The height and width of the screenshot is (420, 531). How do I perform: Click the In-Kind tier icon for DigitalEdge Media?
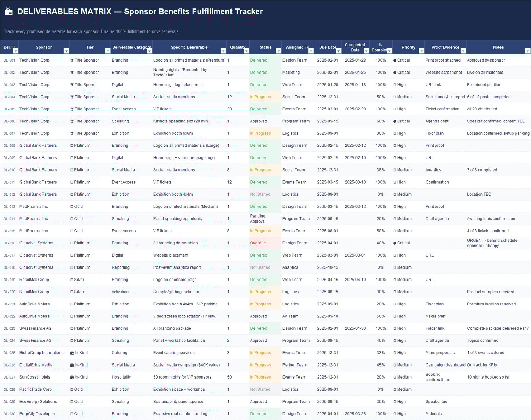click(x=72, y=365)
